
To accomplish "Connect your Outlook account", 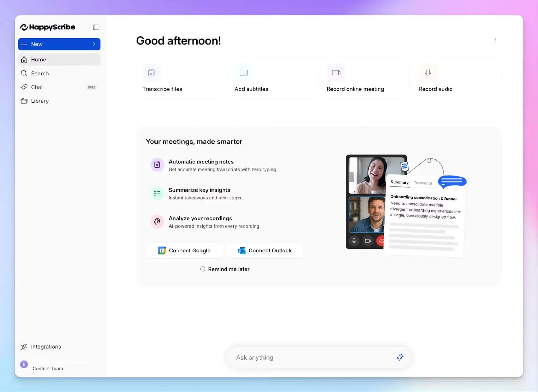I will pos(265,250).
